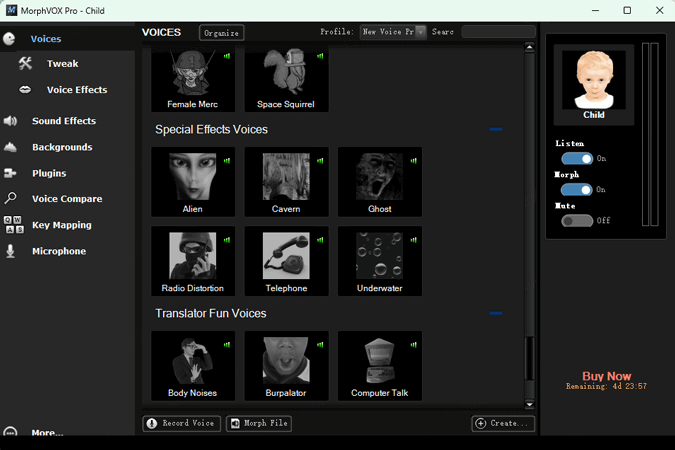675x450 pixels.
Task: Pick the Radio Distortion voice
Action: click(192, 261)
